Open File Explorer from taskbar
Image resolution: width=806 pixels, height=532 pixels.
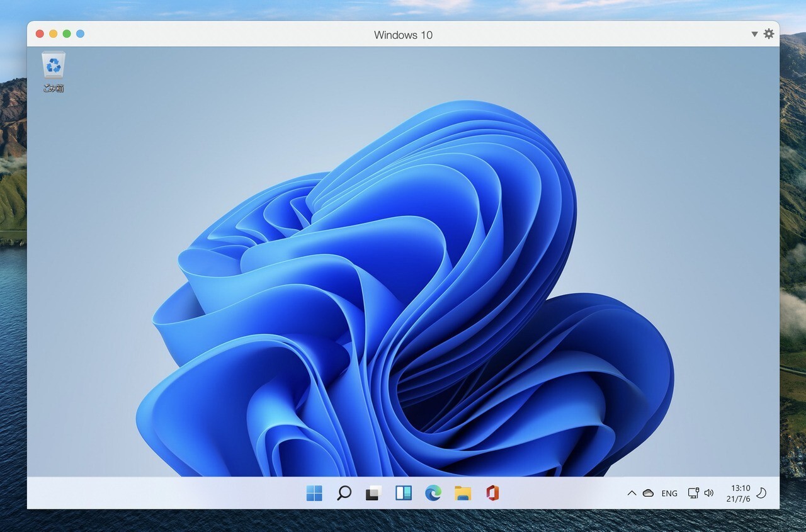(463, 493)
